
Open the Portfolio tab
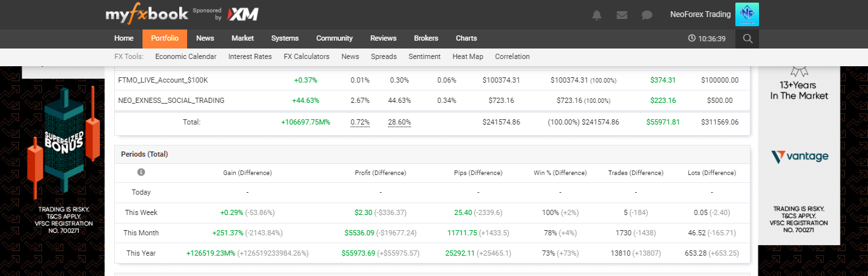point(165,39)
